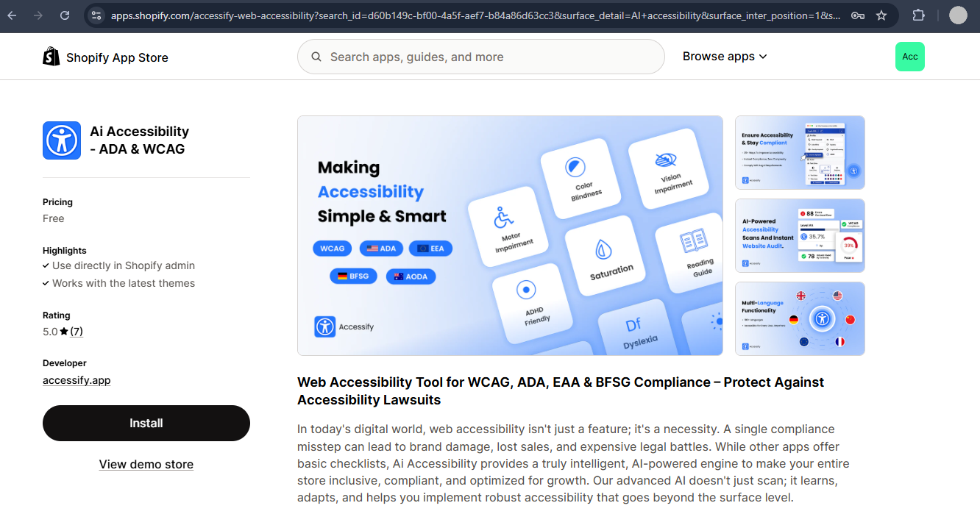Screen dimensions: 980x514
Task: Open site information in the address bar
Action: point(96,15)
